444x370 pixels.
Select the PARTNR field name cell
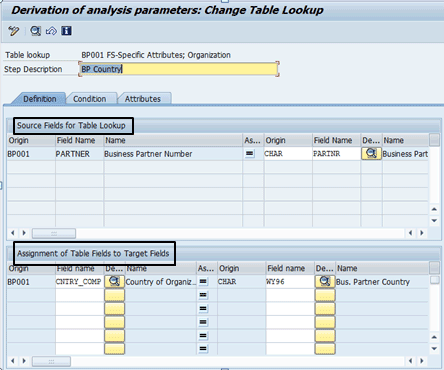coord(336,154)
